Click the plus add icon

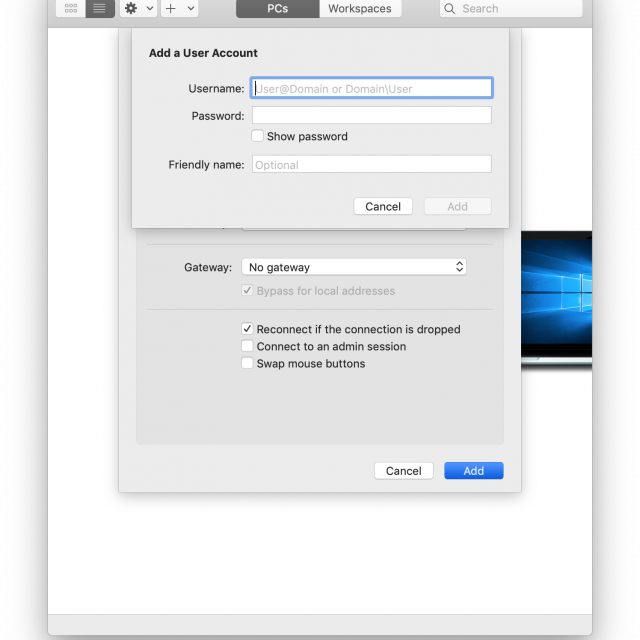170,8
